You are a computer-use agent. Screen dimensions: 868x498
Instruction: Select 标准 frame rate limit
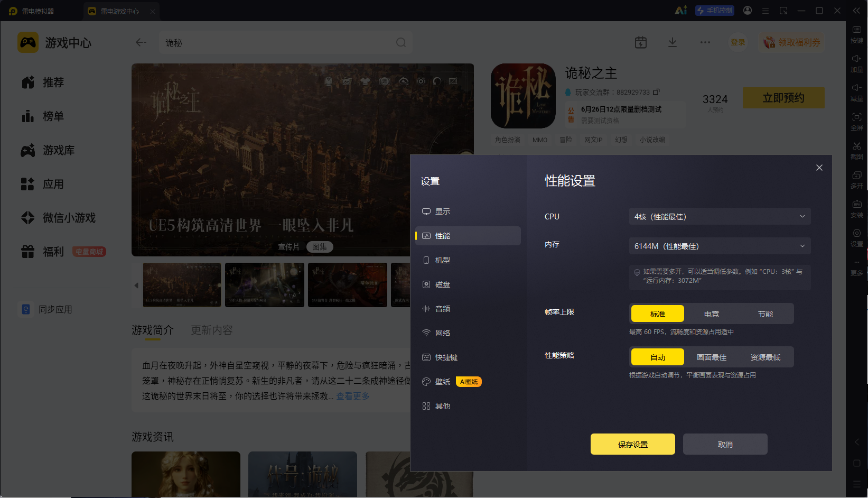coord(658,314)
